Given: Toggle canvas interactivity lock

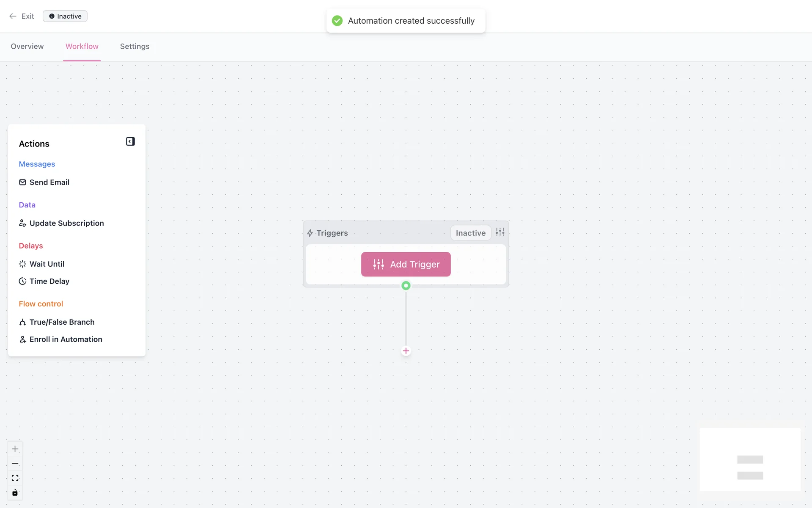Looking at the screenshot, I should coord(15,493).
